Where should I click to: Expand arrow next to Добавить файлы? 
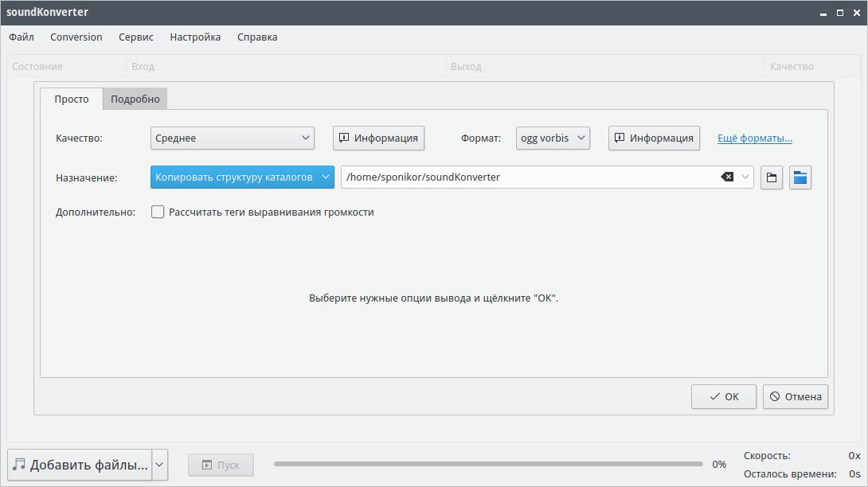point(160,465)
